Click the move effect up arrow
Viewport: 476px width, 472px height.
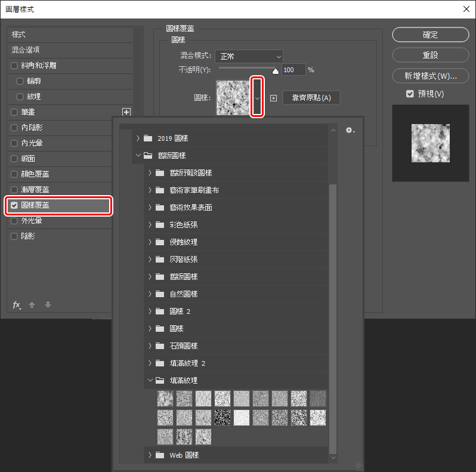[32, 305]
